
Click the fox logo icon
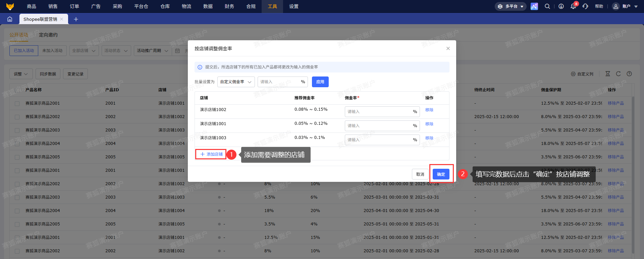pos(10,6)
